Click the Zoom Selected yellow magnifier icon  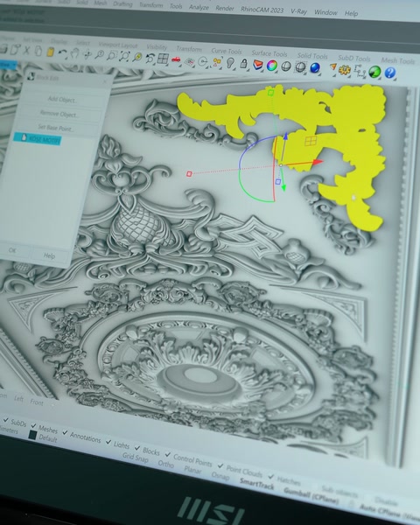137,57
